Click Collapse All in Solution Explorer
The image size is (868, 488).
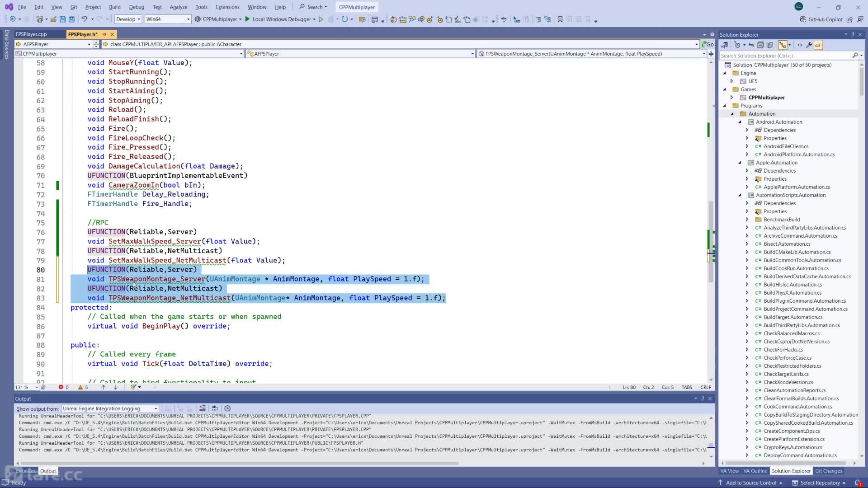tap(760, 45)
